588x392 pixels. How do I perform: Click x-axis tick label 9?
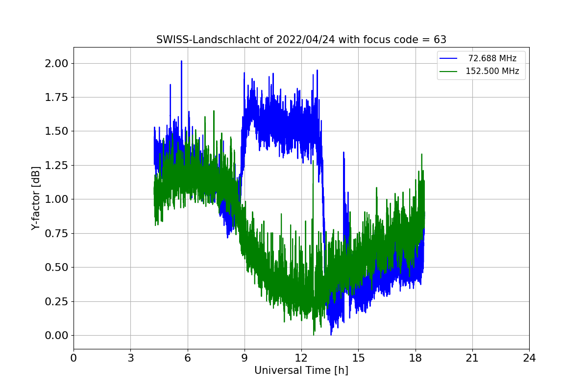point(245,358)
